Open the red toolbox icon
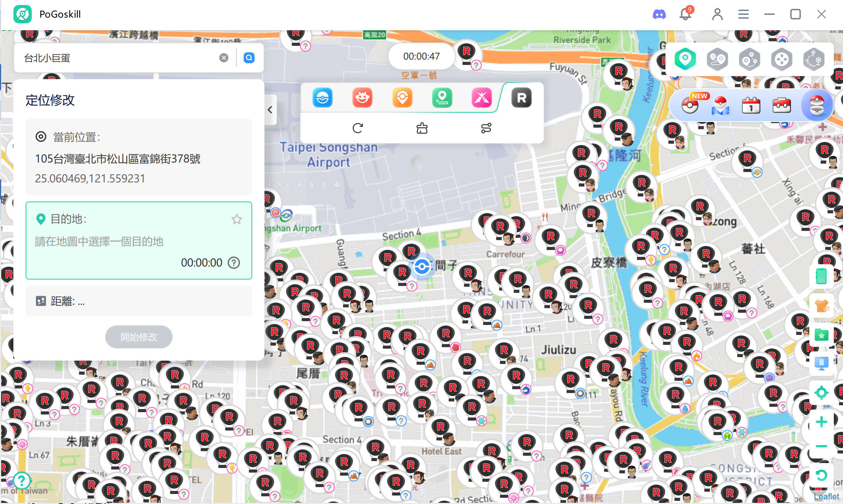843x504 pixels. pos(782,106)
